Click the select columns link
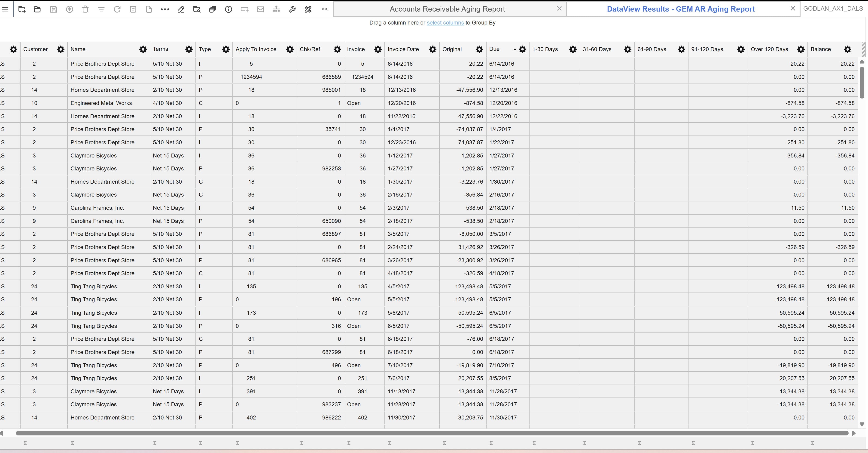 coord(445,23)
